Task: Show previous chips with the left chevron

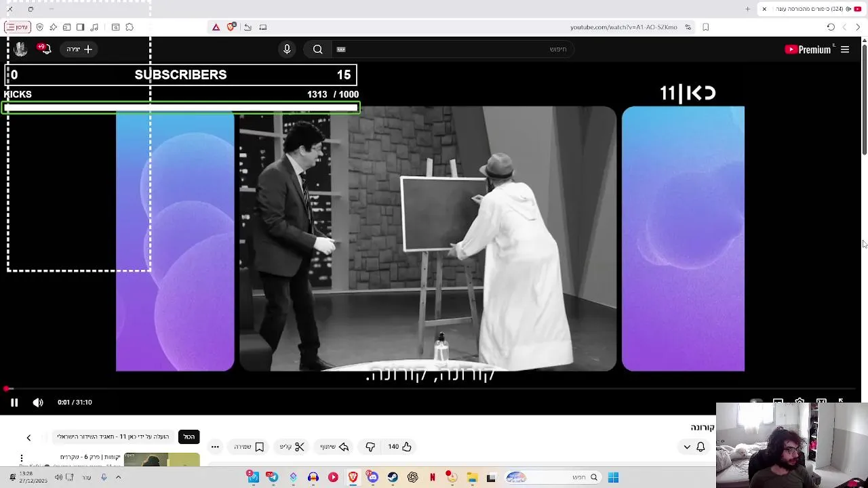Action: point(28,438)
